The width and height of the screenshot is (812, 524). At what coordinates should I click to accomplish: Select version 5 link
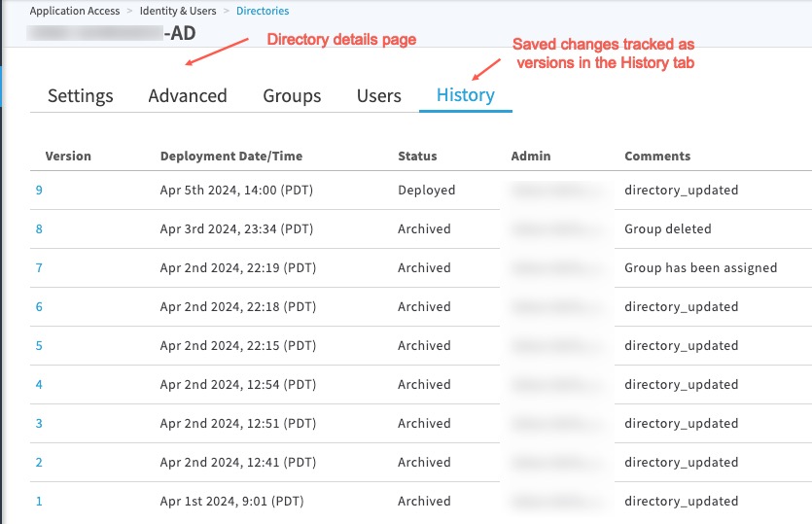click(x=39, y=346)
